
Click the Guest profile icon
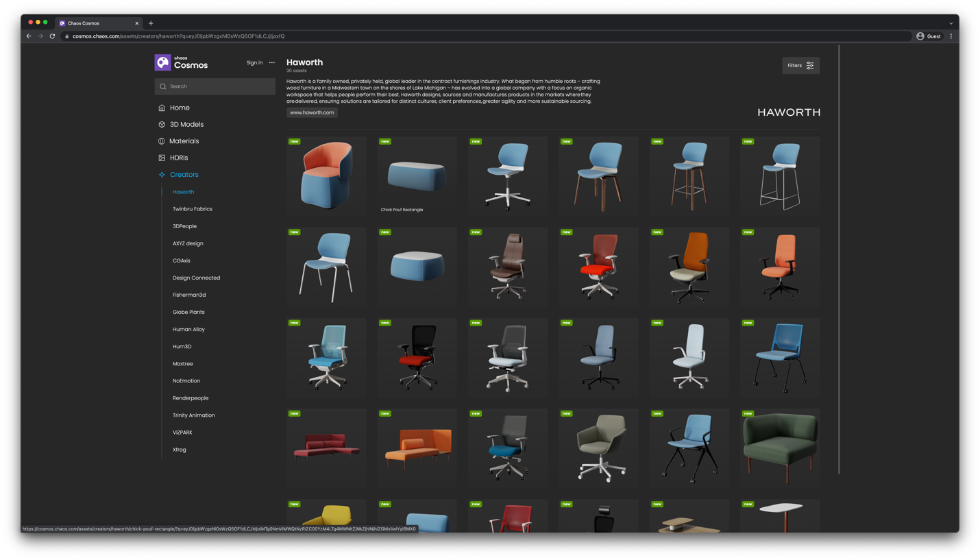coord(920,36)
